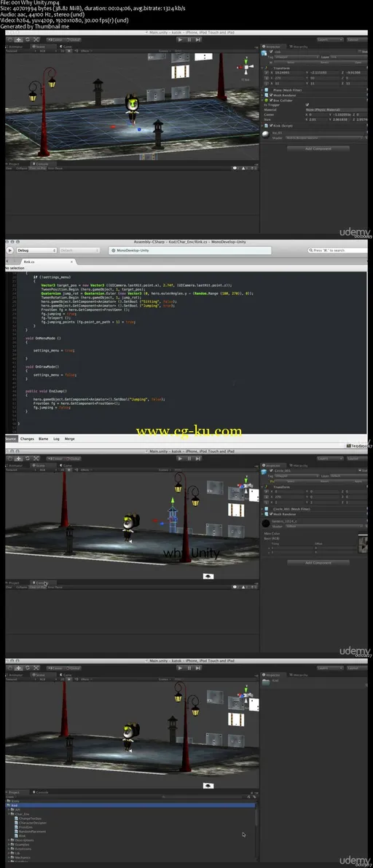Click the Kod folder icon in the Inspector

tap(266, 682)
